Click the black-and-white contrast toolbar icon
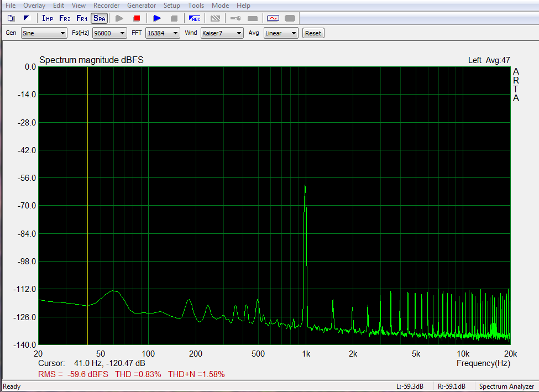Viewport: 539px width, 392px height. pos(27,18)
